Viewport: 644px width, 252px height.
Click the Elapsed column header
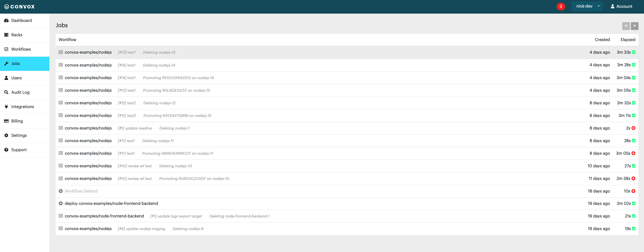point(628,40)
